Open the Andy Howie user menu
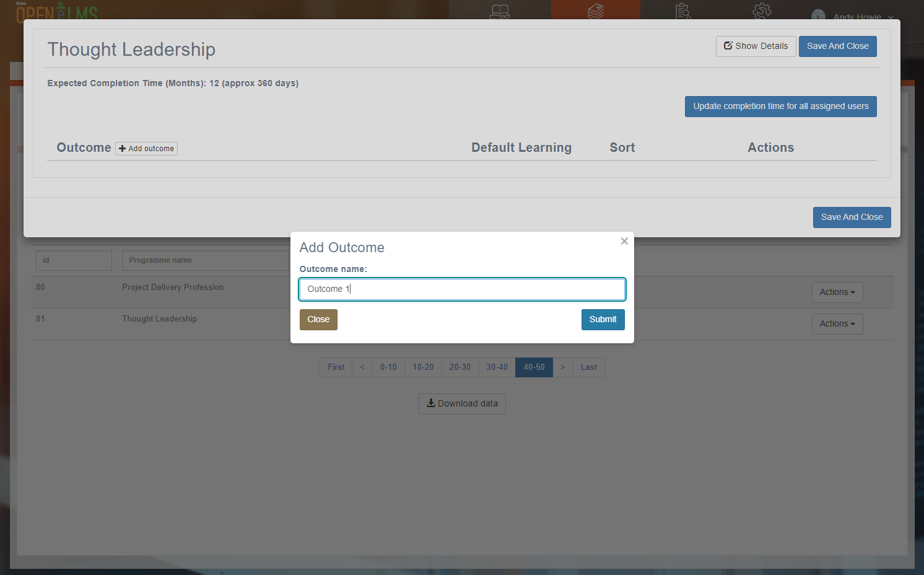The height and width of the screenshot is (575, 924). pos(853,15)
